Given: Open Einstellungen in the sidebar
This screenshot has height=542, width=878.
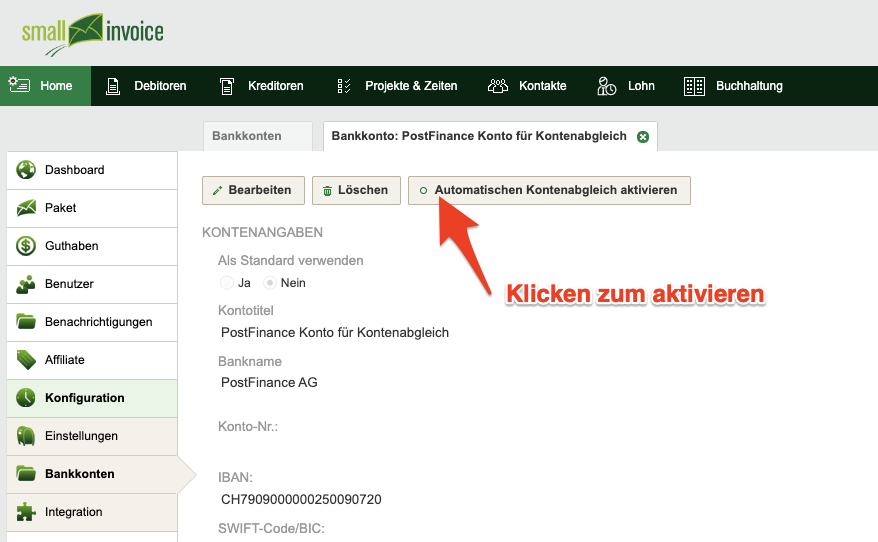Looking at the screenshot, I should pyautogui.click(x=92, y=436).
